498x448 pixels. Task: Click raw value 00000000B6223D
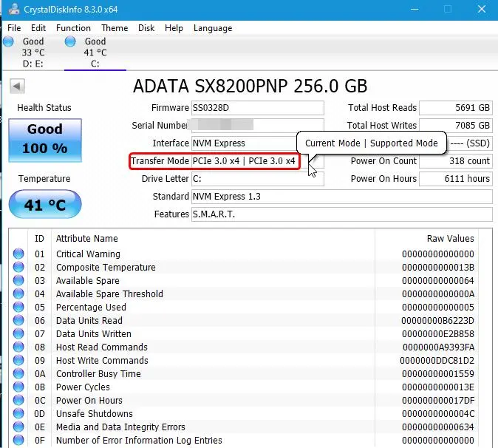point(437,321)
